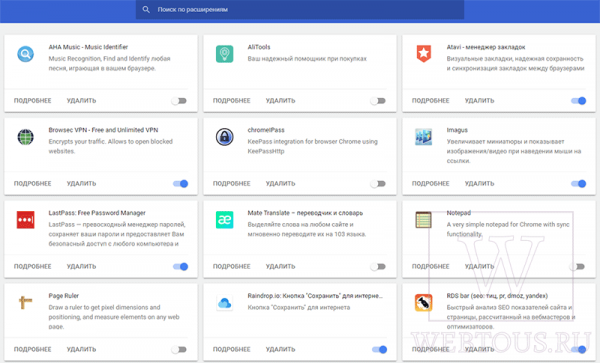Click the AliTools extension icon
Image resolution: width=600 pixels, height=363 pixels.
(225, 54)
